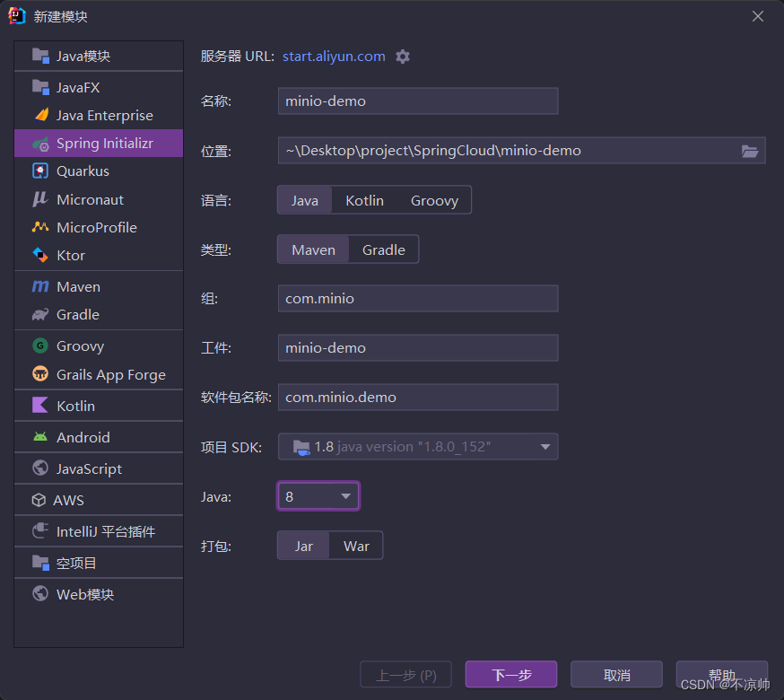The height and width of the screenshot is (700, 784).
Task: Click the 上一步 (P) button
Action: (406, 675)
